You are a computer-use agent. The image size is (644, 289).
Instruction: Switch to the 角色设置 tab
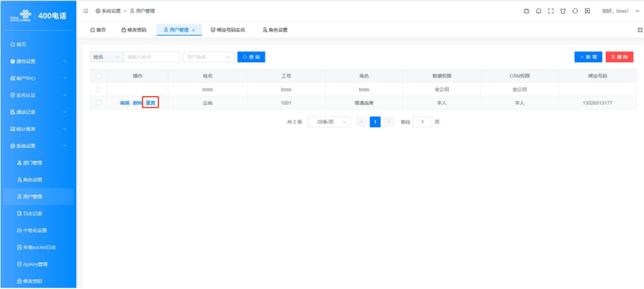click(x=275, y=30)
